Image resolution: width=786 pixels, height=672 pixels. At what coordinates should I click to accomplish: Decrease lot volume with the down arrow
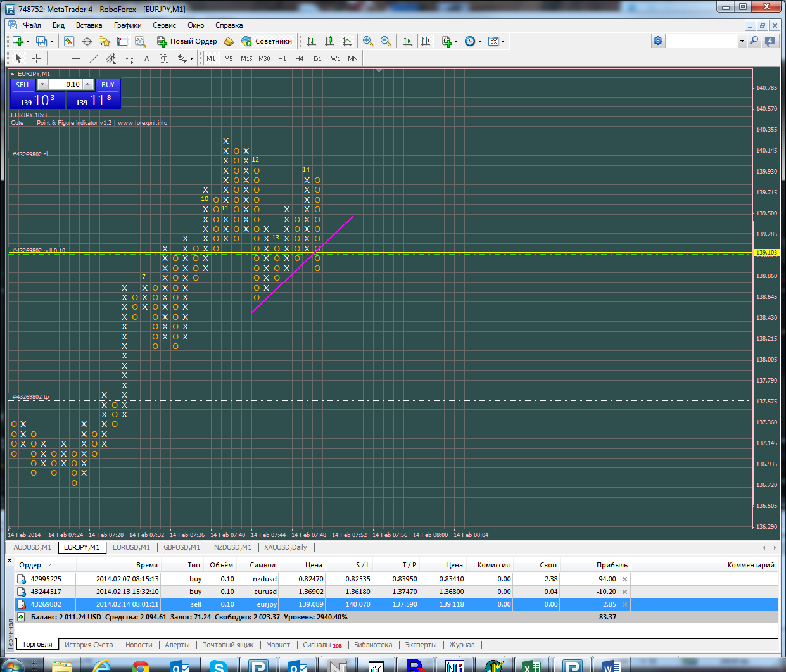pos(42,84)
